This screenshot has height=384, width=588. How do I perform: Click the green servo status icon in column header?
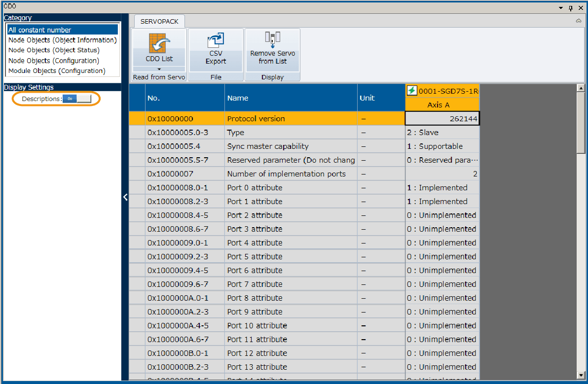[x=411, y=91]
